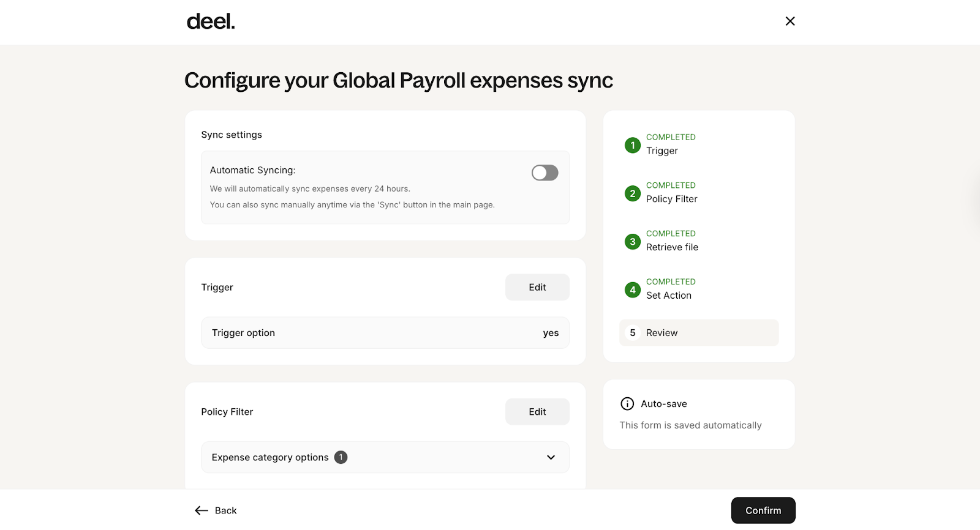This screenshot has width=980, height=530.
Task: Select step 1 Trigger circle icon
Action: click(x=632, y=146)
